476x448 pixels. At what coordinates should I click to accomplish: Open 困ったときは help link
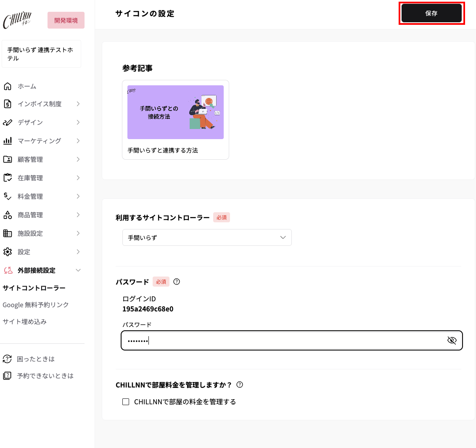pos(35,359)
